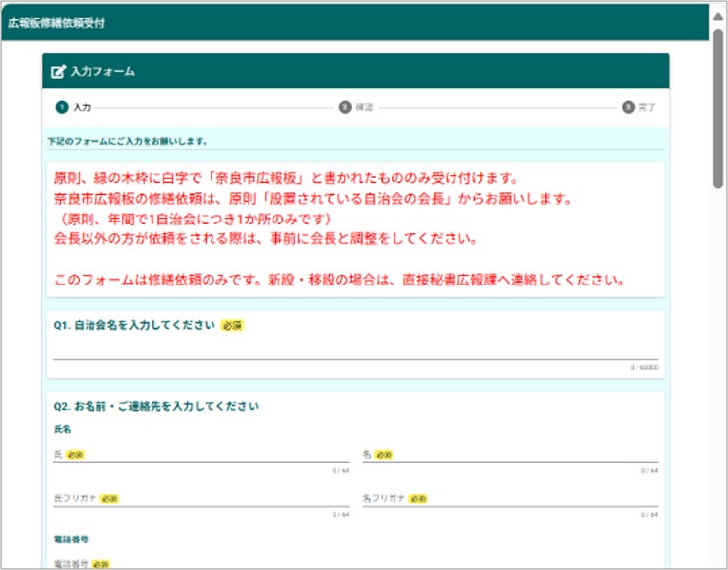Click the 必須 badge next to Q1
Image resolution: width=728 pixels, height=570 pixels.
coord(232,325)
